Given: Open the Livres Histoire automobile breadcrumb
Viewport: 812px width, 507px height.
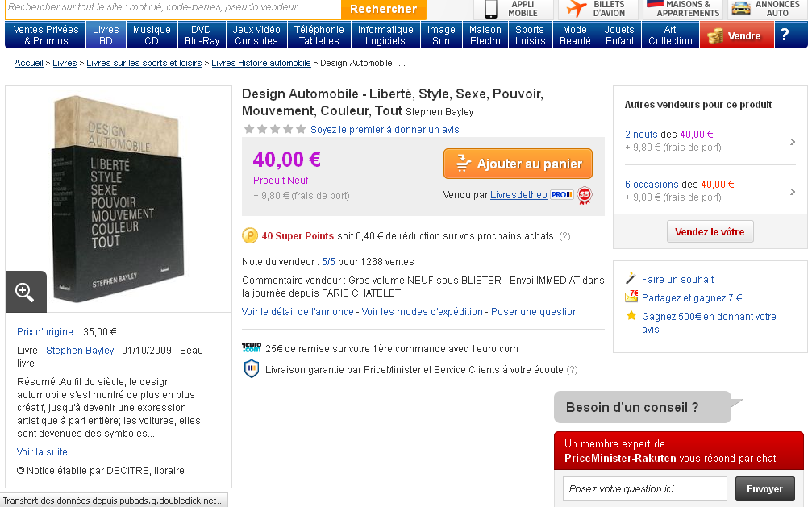Looking at the screenshot, I should tap(260, 63).
